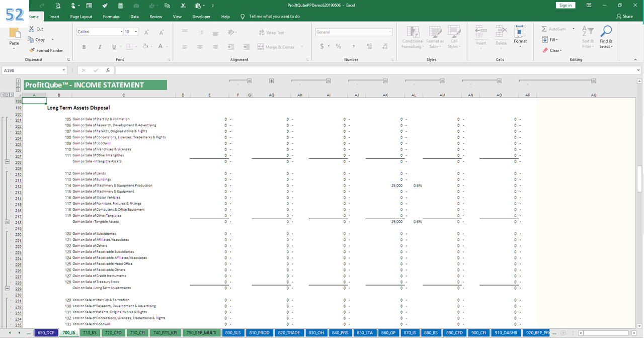Toggle Italic formatting
Screen dimensions: 644x362
99,47
